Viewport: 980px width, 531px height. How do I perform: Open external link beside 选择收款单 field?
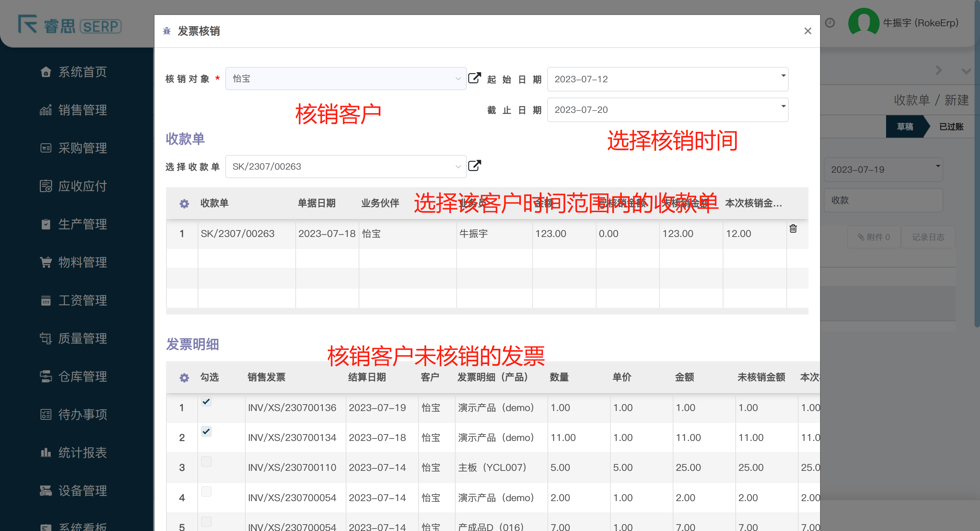pos(474,166)
